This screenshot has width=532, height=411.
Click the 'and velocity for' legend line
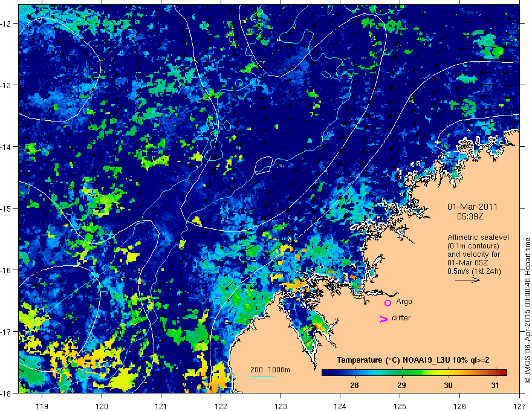pos(473,254)
